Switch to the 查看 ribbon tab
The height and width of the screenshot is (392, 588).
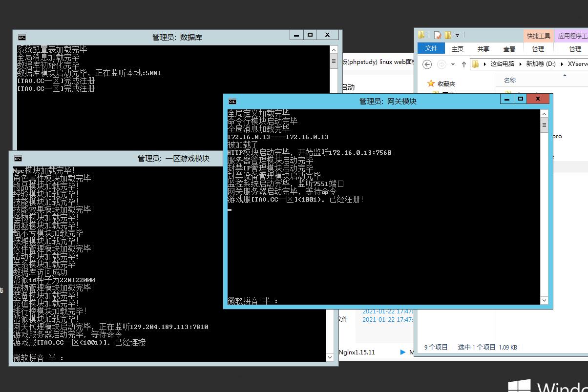(x=509, y=49)
